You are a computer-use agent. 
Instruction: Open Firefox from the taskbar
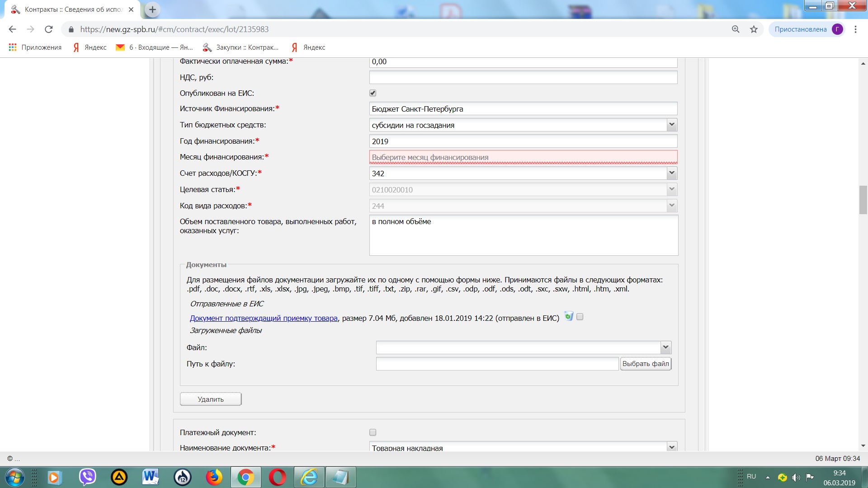pyautogui.click(x=214, y=477)
